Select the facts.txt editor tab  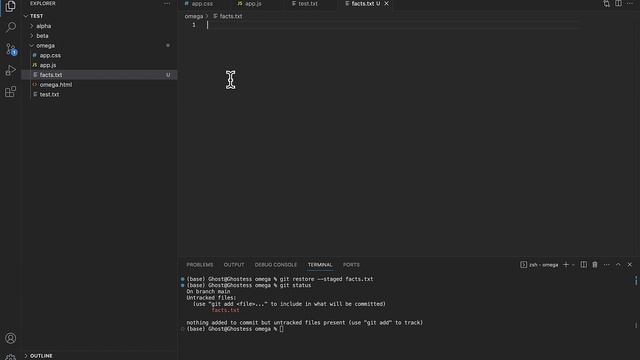(362, 4)
